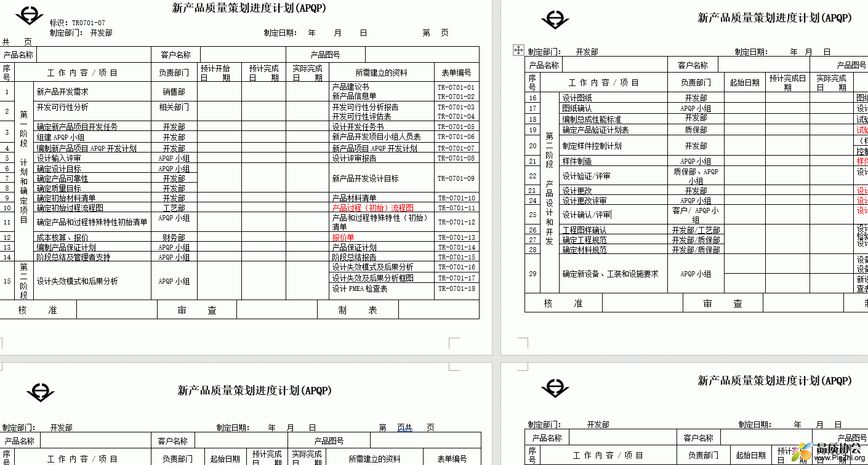
Task: Select 确定产品和过程特殊特性初始清单 item
Action: tap(92, 222)
